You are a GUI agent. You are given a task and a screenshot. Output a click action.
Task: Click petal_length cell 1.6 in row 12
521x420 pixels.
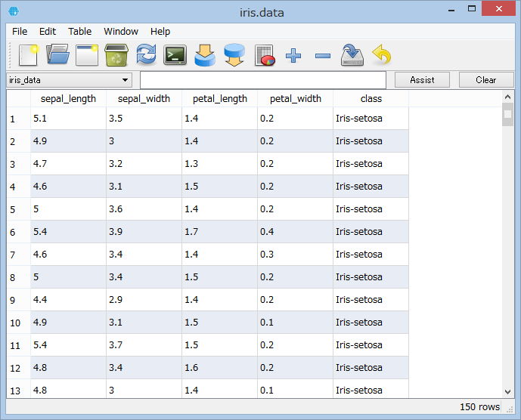(x=219, y=368)
